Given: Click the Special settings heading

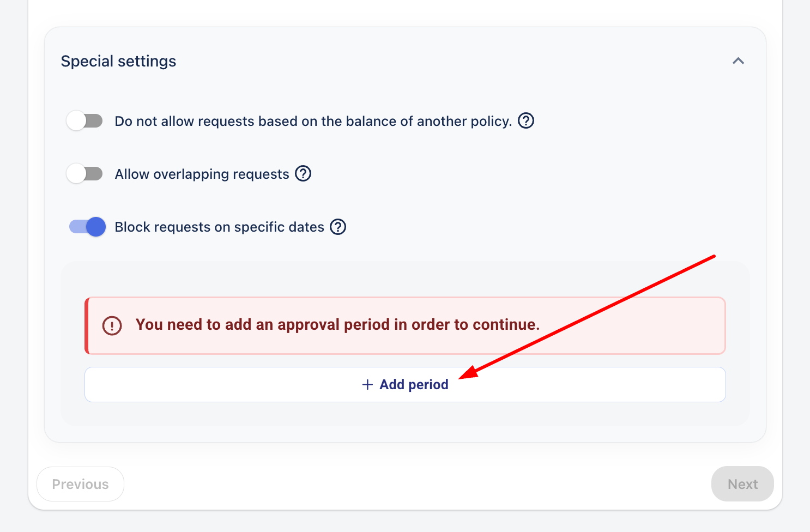Looking at the screenshot, I should click(118, 61).
